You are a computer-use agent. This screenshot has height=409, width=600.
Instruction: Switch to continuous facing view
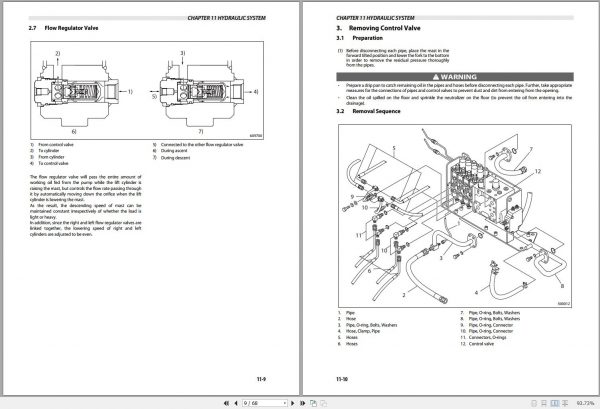[x=565, y=403]
